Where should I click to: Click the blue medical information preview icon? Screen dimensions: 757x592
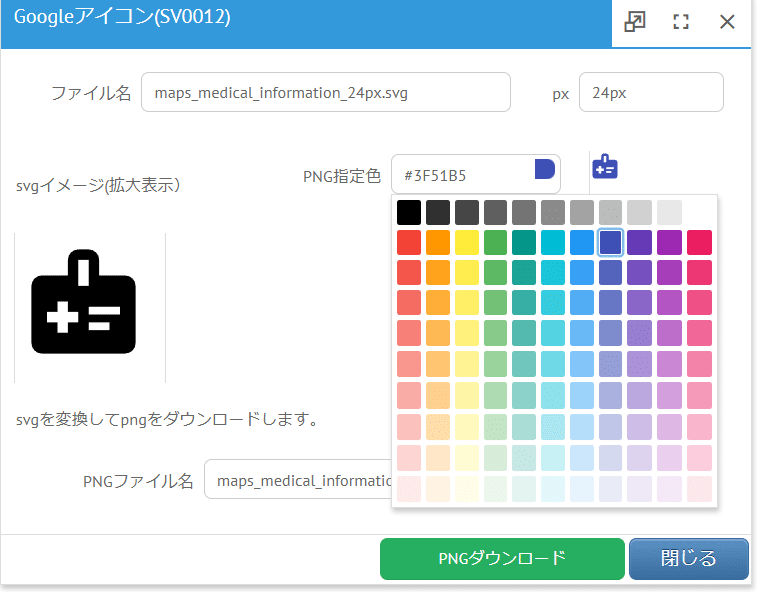click(x=605, y=167)
